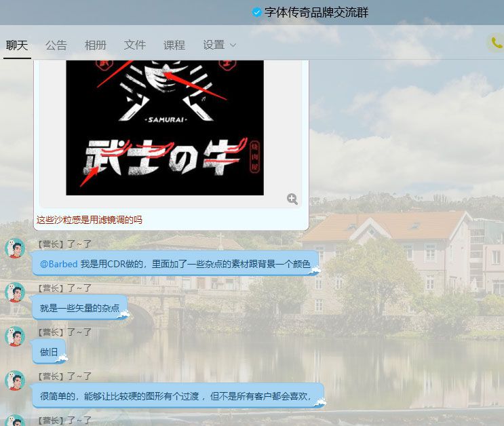This screenshot has height=426, width=504.
Task: Click sender name above the 做旧 message
Action: (63, 332)
